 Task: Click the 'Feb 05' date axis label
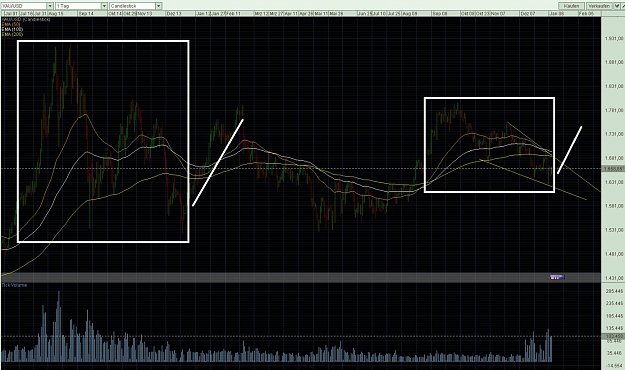pos(586,14)
